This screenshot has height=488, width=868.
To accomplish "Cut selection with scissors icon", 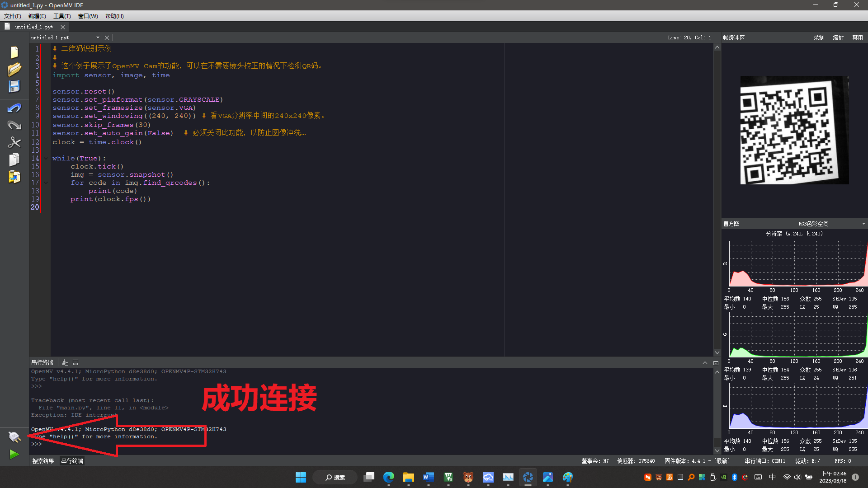I will click(14, 142).
